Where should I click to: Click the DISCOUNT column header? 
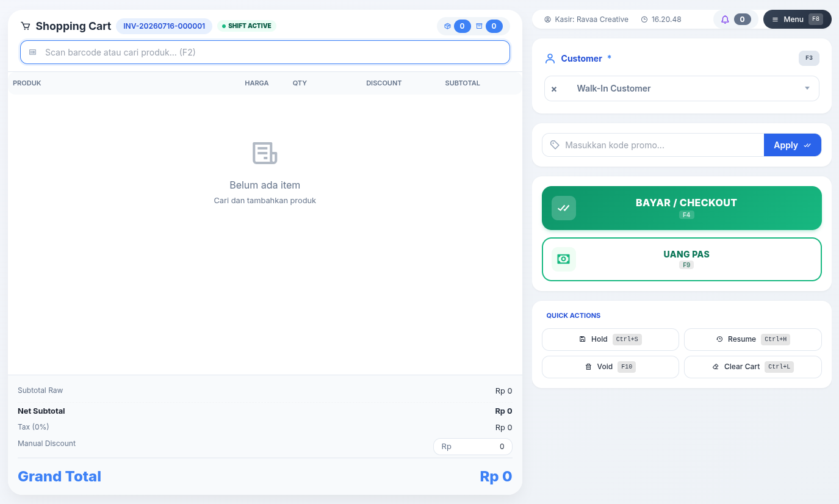(384, 83)
